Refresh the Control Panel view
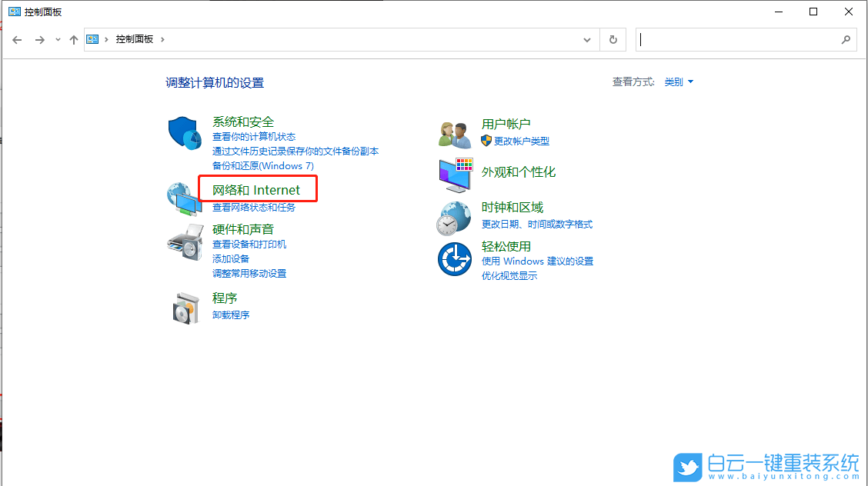This screenshot has width=868, height=486. [613, 39]
